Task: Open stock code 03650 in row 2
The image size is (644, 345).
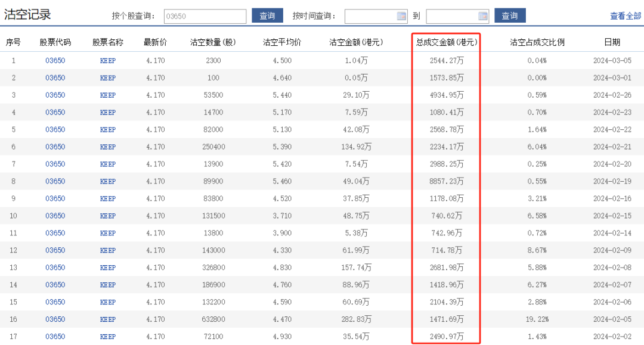Action: click(x=55, y=77)
